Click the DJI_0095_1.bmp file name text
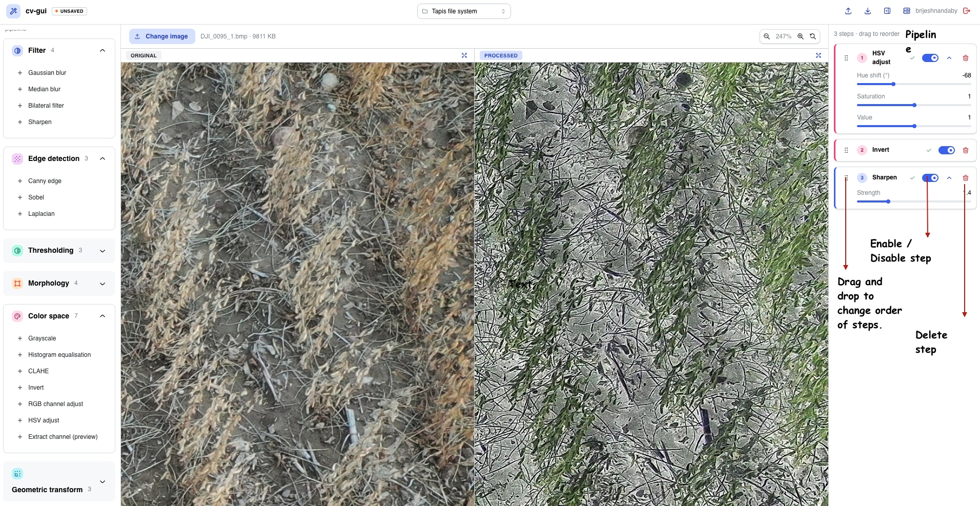 (224, 36)
